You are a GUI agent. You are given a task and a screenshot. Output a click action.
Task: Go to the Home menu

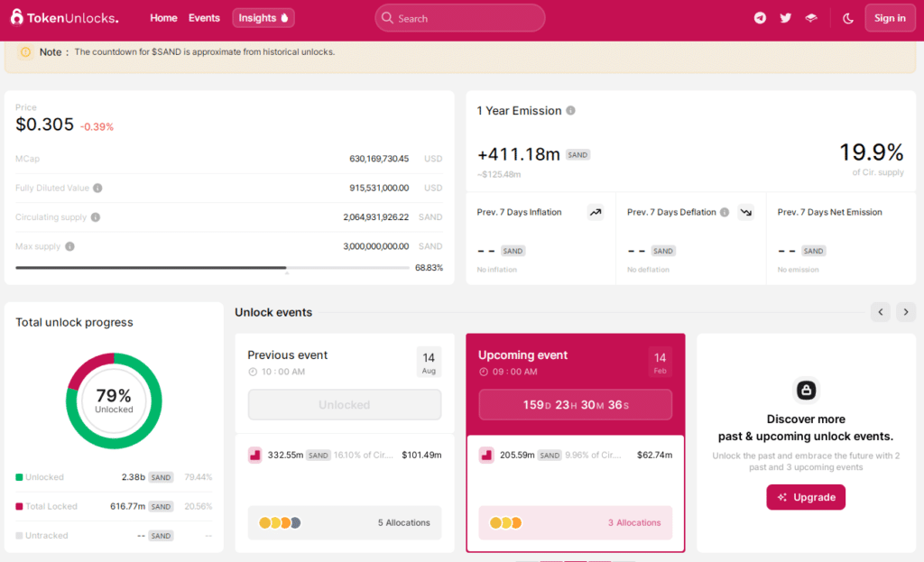(x=163, y=18)
